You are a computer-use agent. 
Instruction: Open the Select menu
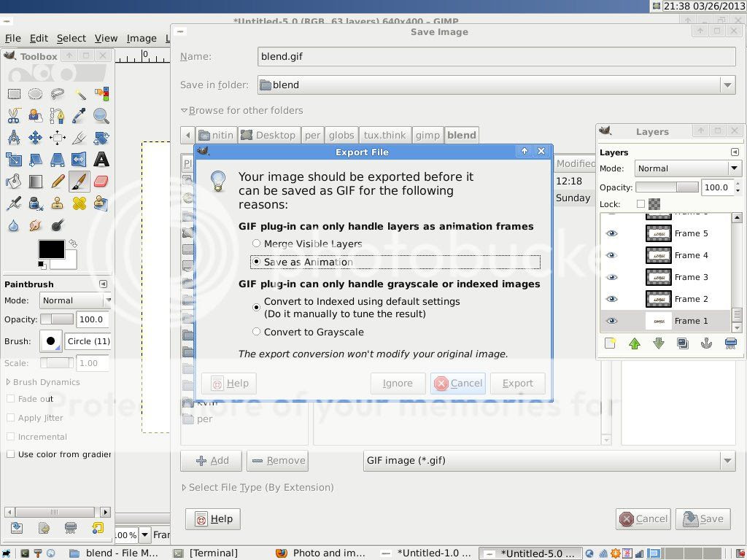[71, 38]
